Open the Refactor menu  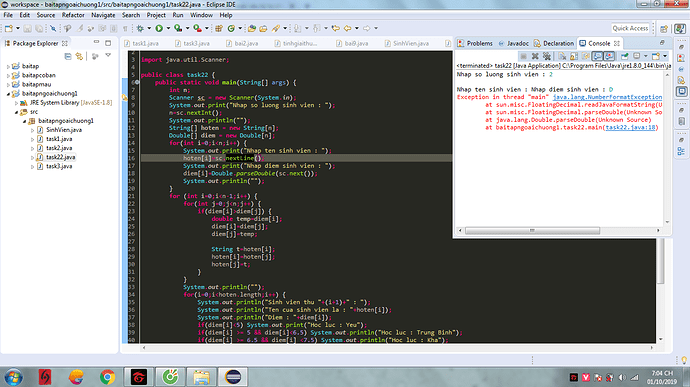tap(73, 15)
